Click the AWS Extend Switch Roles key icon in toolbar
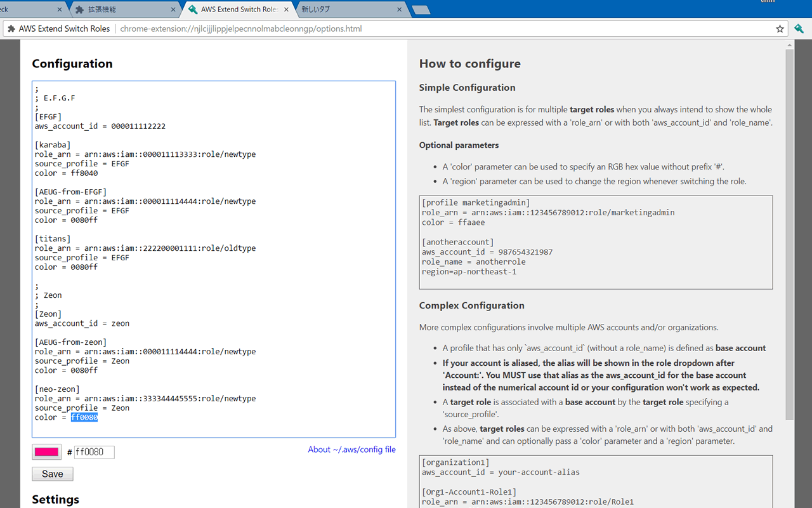This screenshot has height=508, width=812. (x=799, y=29)
